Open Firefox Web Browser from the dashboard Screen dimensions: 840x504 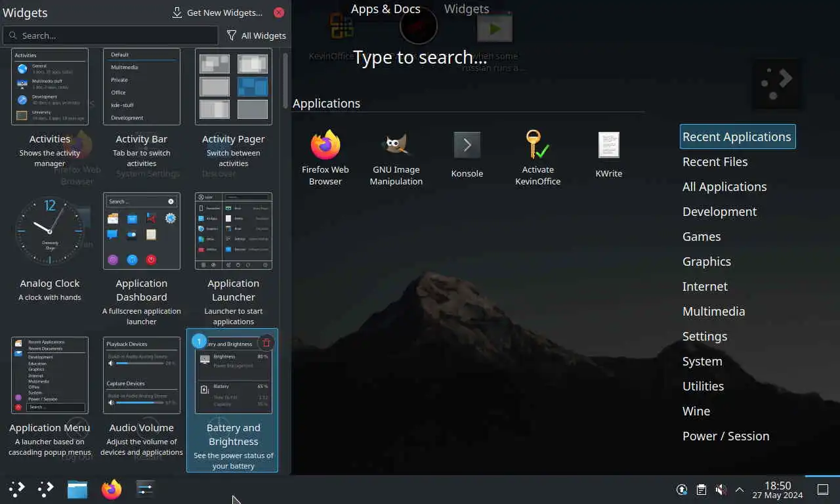tap(325, 157)
